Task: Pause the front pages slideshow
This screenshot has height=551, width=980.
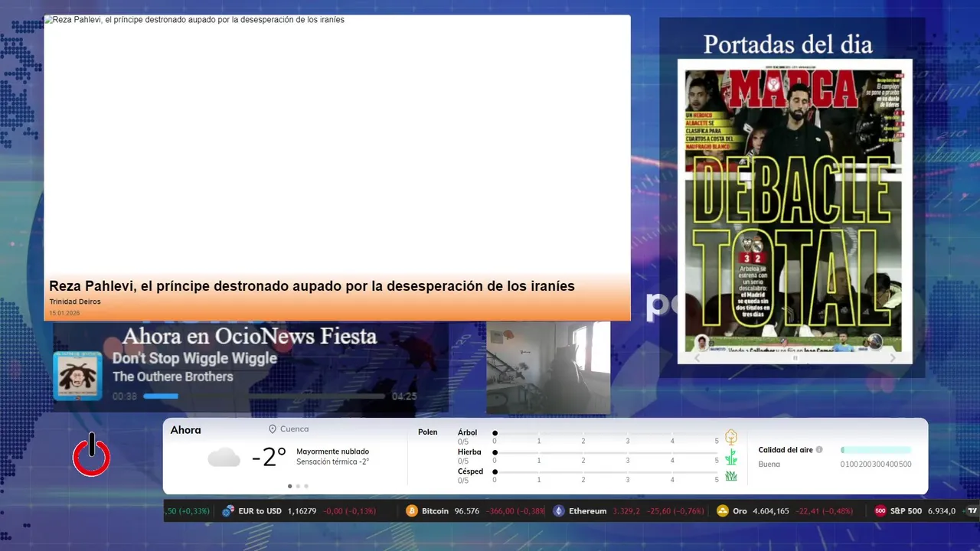Action: (x=795, y=357)
